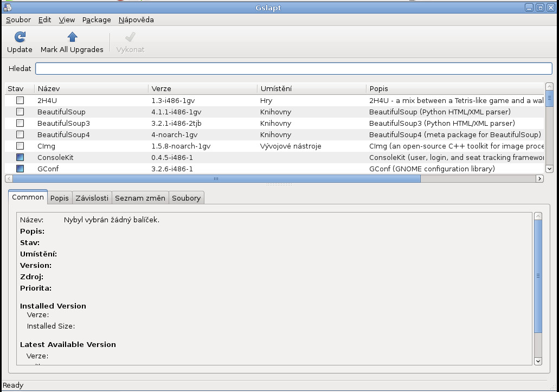Click version 1.5.8-noarch-1gv cell
This screenshot has height=392, width=559.
[x=181, y=146]
